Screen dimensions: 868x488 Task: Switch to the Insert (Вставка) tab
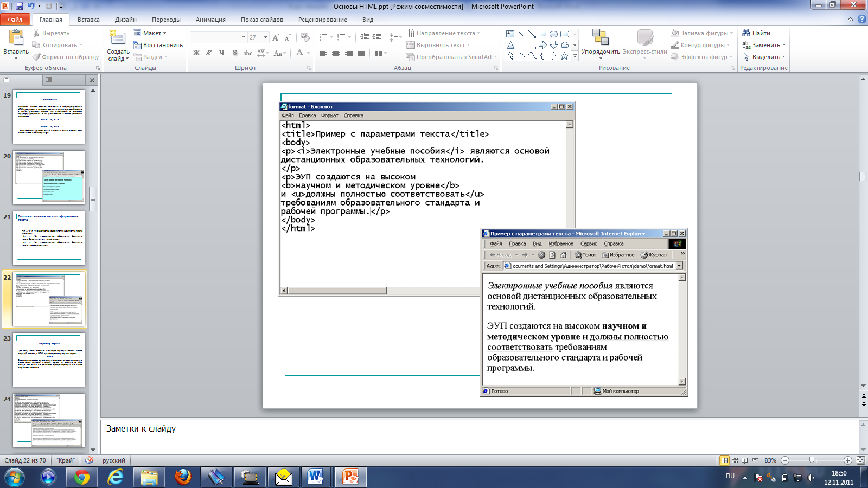click(88, 20)
